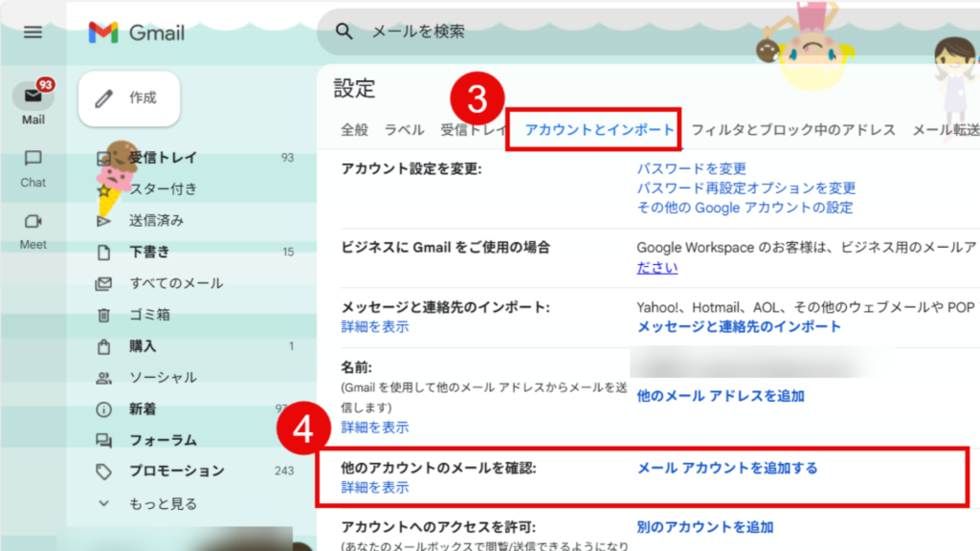The height and width of the screenshot is (551, 980).
Task: Expand 詳細を表示 under メッセージと連絡先のインポート
Action: (375, 327)
